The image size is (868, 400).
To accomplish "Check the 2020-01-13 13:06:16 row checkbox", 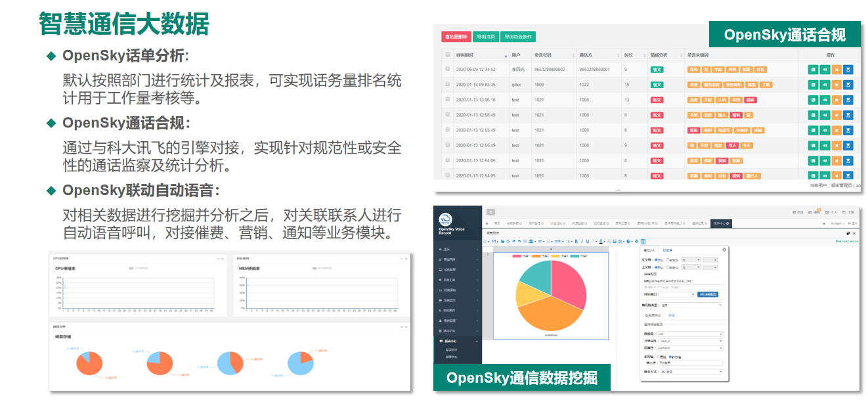I will (447, 99).
